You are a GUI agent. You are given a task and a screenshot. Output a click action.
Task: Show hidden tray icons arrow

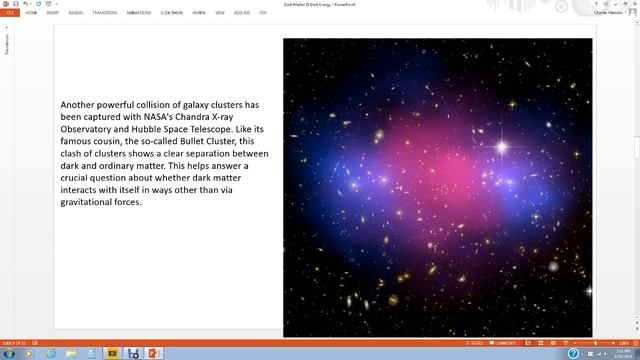[x=583, y=354]
